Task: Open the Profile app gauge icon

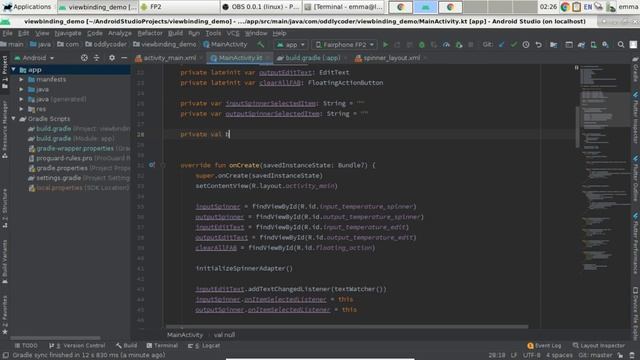Action: 446,44
